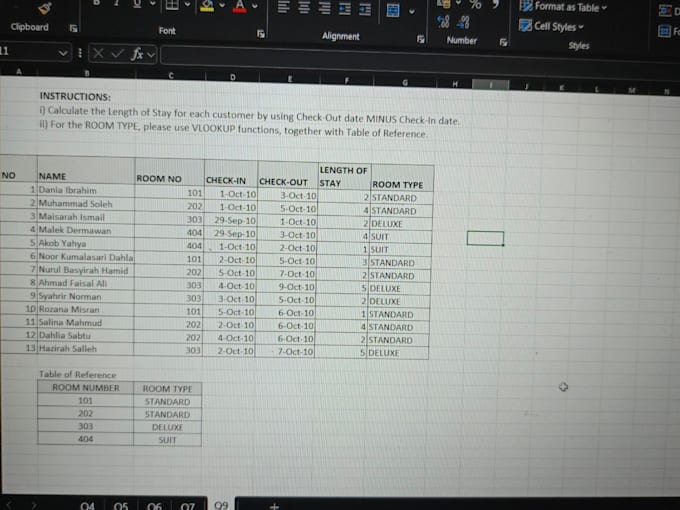Open the Format as Table menu
Screen dimensions: 680x510
563,7
